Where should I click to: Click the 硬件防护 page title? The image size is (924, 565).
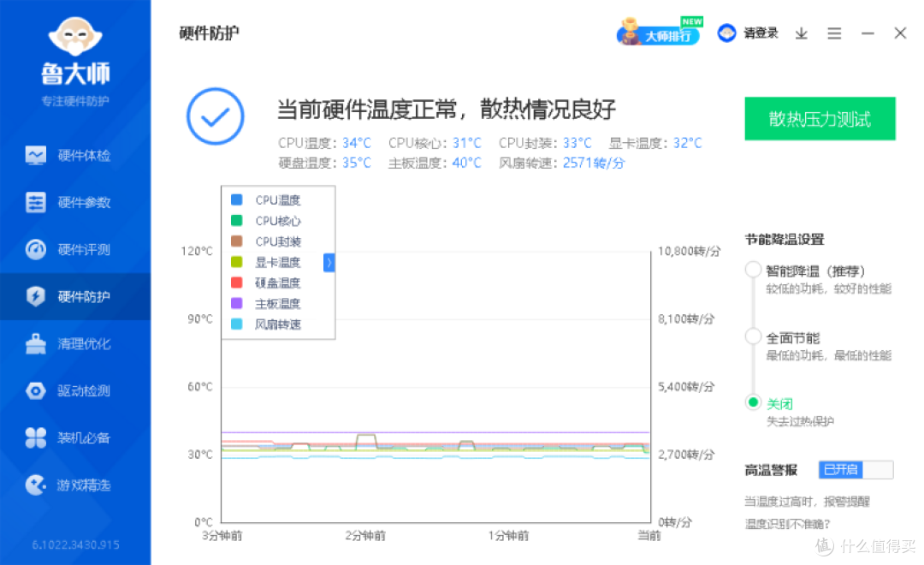210,33
